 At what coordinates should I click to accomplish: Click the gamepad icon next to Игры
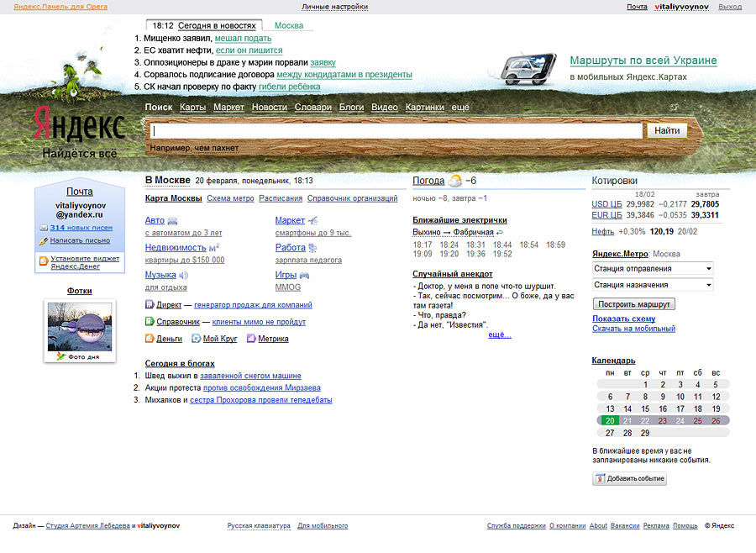[304, 275]
